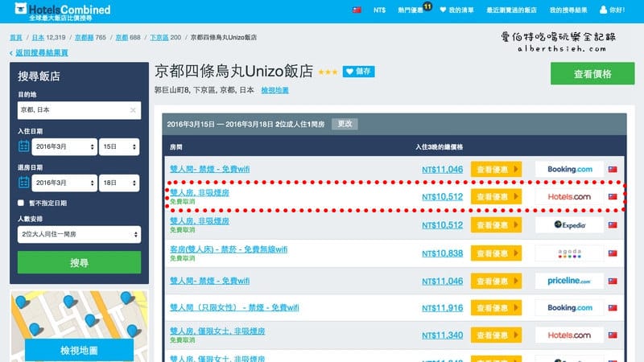Click Expedia row price NT$10,512
The width and height of the screenshot is (644, 362).
(x=442, y=225)
